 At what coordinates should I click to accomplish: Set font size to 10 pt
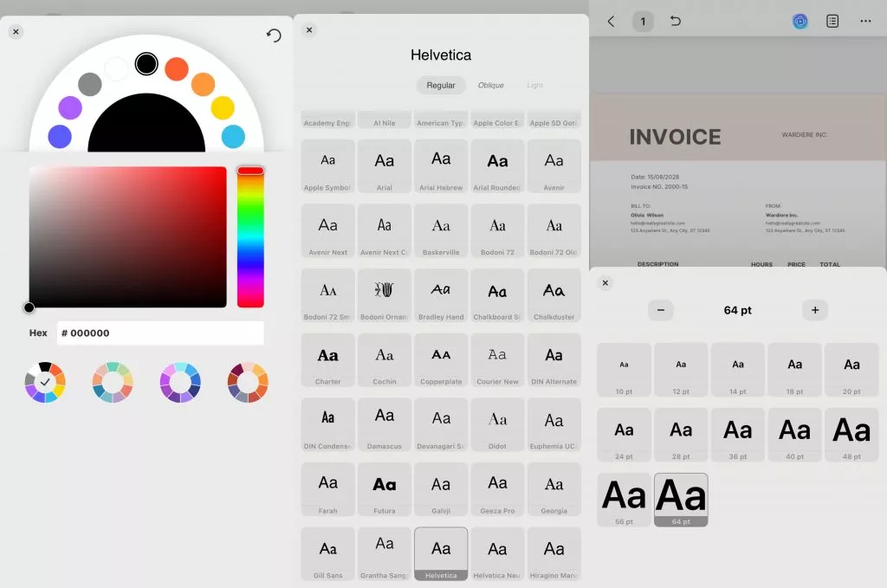[624, 370]
